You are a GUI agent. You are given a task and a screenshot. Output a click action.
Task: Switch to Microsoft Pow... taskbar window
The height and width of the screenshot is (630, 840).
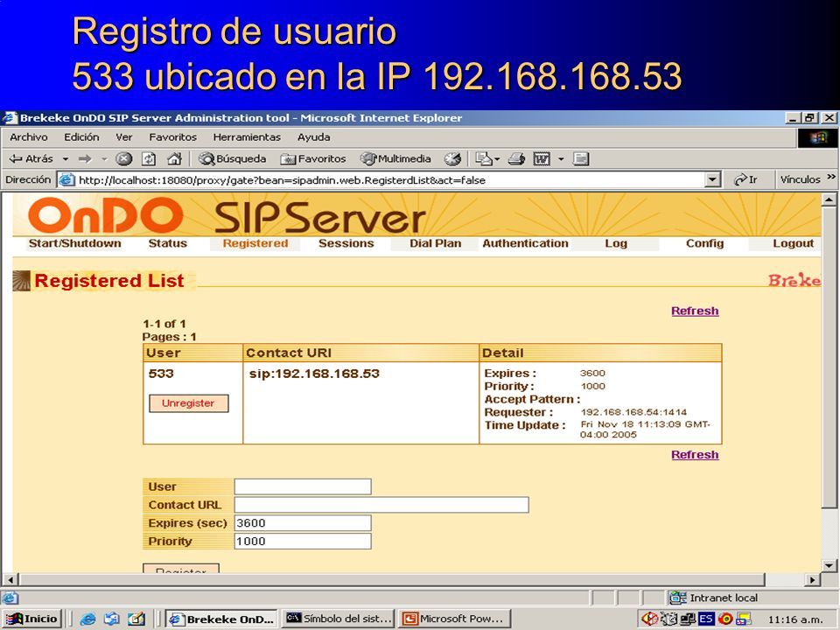454,619
